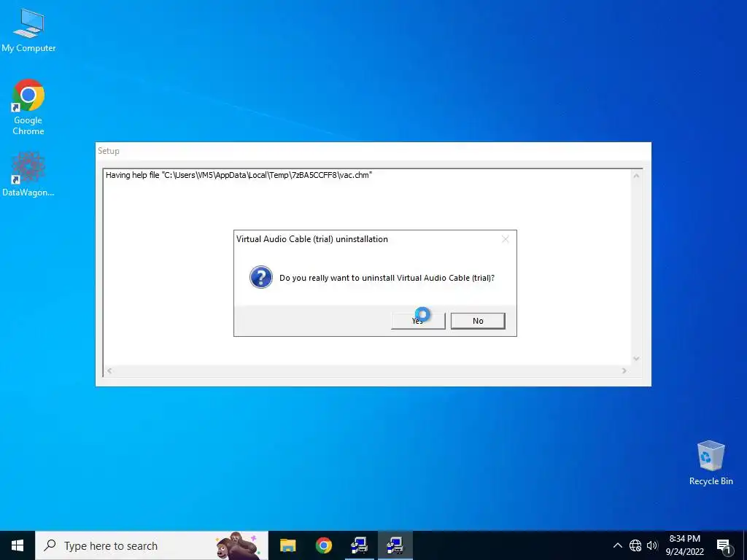Click scroll right arrow in Setup log

coord(624,370)
